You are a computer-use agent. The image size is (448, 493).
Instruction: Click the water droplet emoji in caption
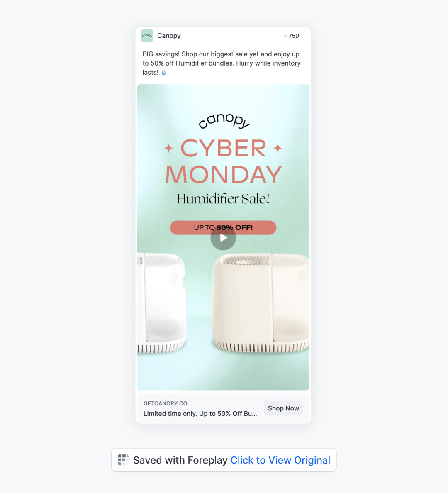tap(163, 72)
